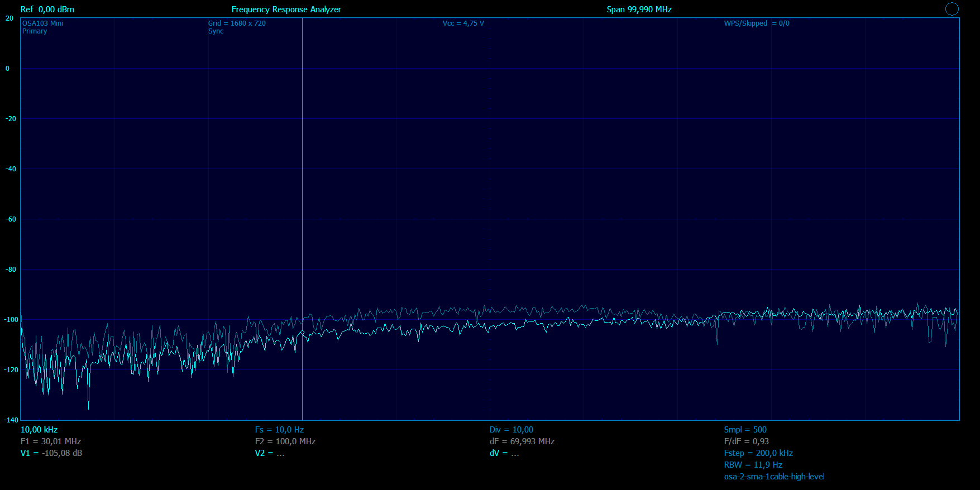This screenshot has width=980, height=490.
Task: Click the Grid = 1680 x 720 text
Action: tap(237, 23)
